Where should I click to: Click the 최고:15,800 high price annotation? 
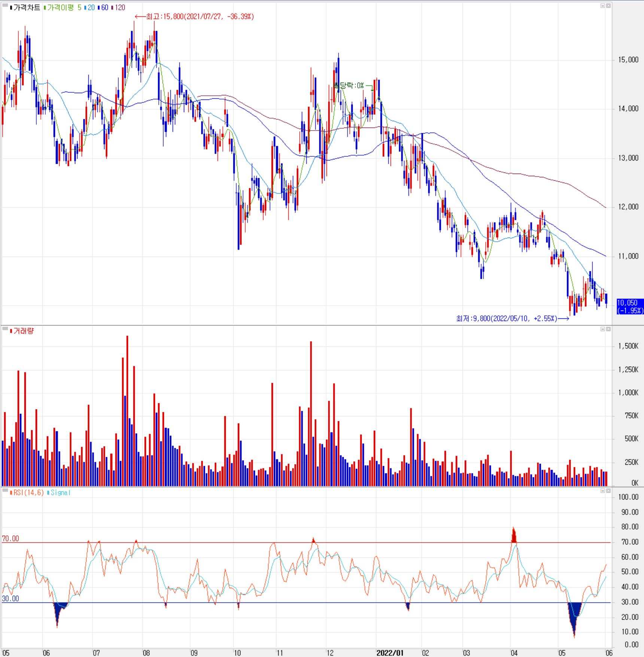194,16
